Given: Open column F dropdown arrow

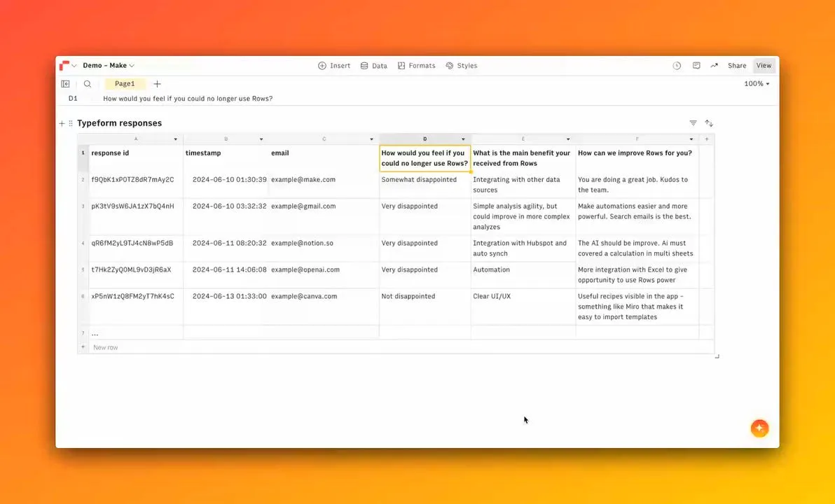Looking at the screenshot, I should 691,139.
